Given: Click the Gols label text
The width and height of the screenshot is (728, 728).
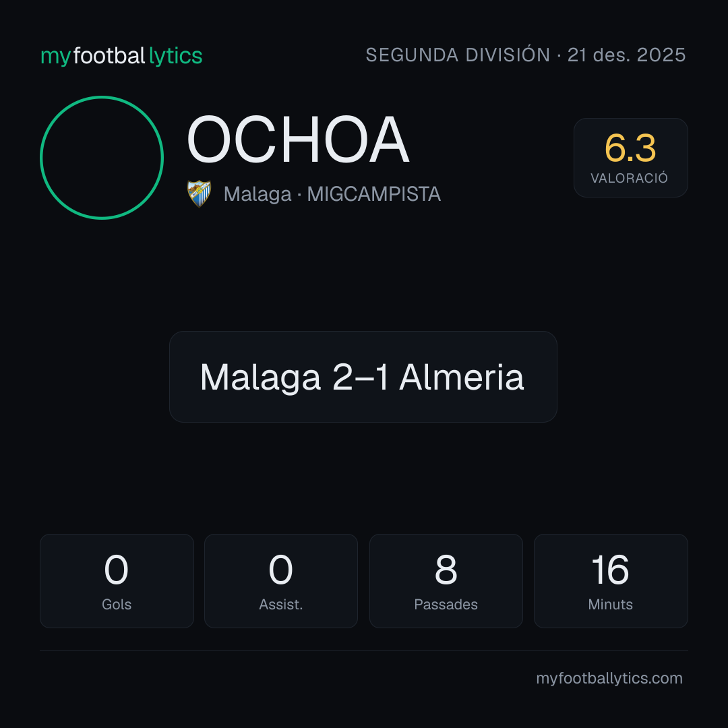Looking at the screenshot, I should 117,605.
